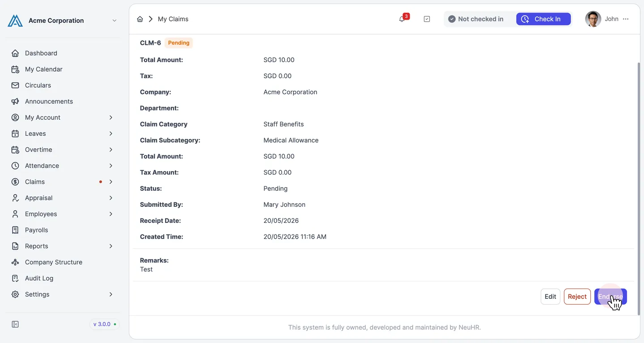Screen dimensions: 644x343
Task: Click the 20/05/2026 11:16 AM created time
Action: pos(295,237)
